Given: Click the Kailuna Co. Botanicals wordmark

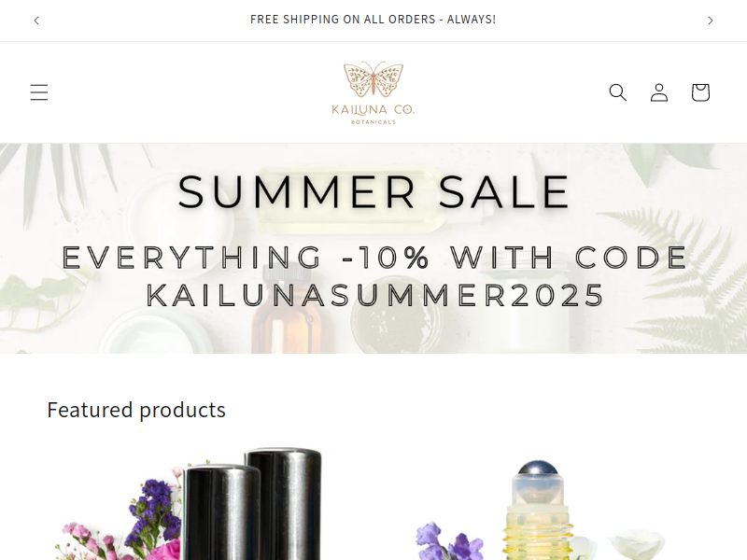Looking at the screenshot, I should pos(373,114).
